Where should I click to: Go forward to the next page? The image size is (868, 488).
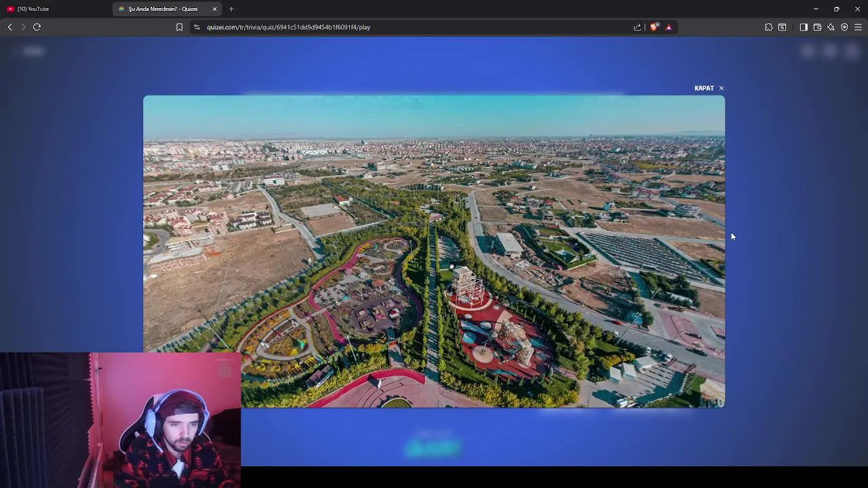(23, 27)
